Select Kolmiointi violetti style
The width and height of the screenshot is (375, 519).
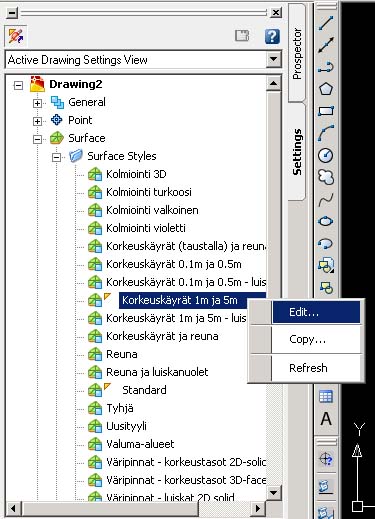(x=146, y=228)
